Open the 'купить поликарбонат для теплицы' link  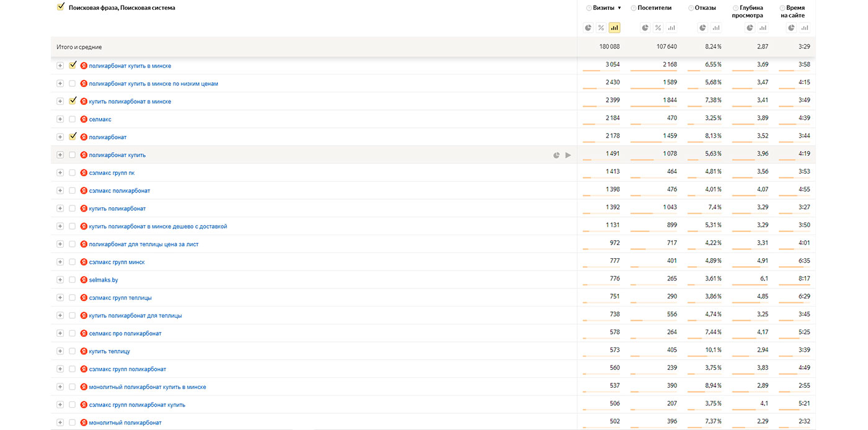coord(136,316)
